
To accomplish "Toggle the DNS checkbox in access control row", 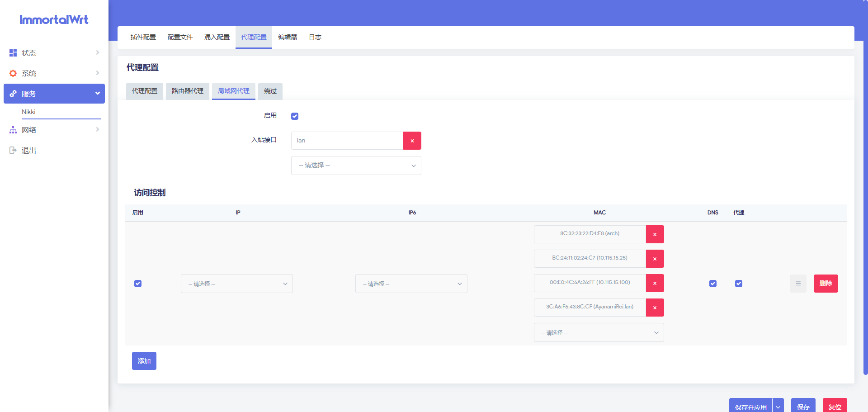I will pyautogui.click(x=713, y=284).
